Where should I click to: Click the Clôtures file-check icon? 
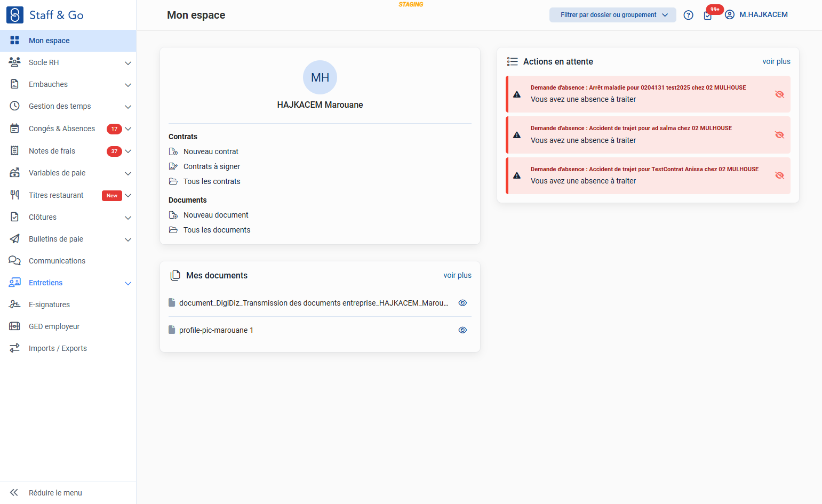[15, 217]
